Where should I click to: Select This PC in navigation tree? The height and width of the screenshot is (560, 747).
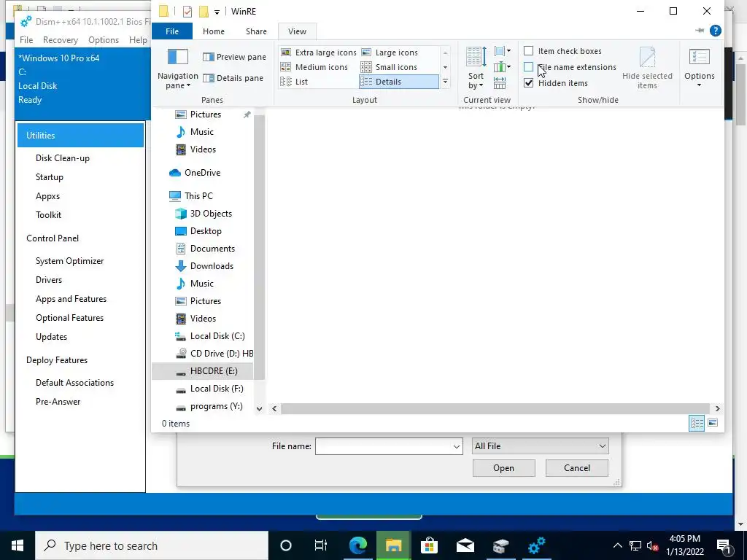192,195
